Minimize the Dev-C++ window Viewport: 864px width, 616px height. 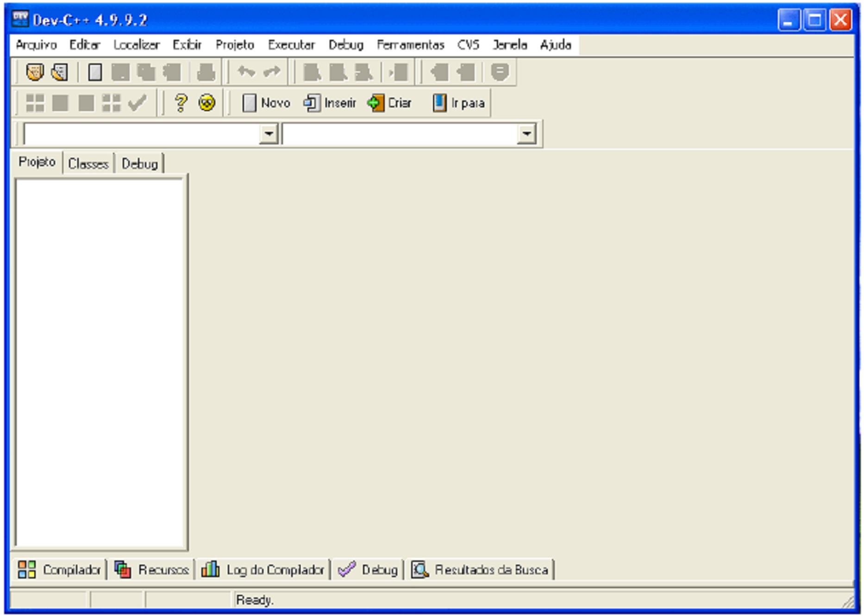tap(789, 20)
